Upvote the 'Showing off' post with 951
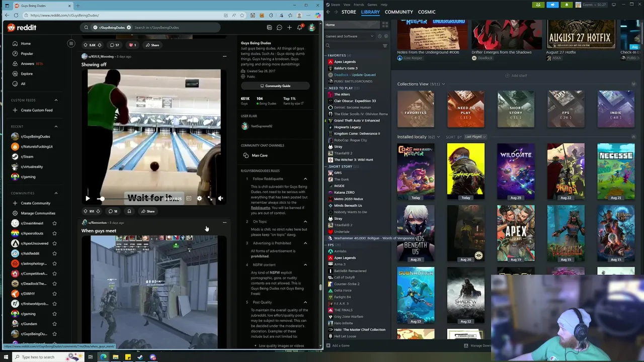Image resolution: width=644 pixels, height=362 pixels. (x=86, y=211)
